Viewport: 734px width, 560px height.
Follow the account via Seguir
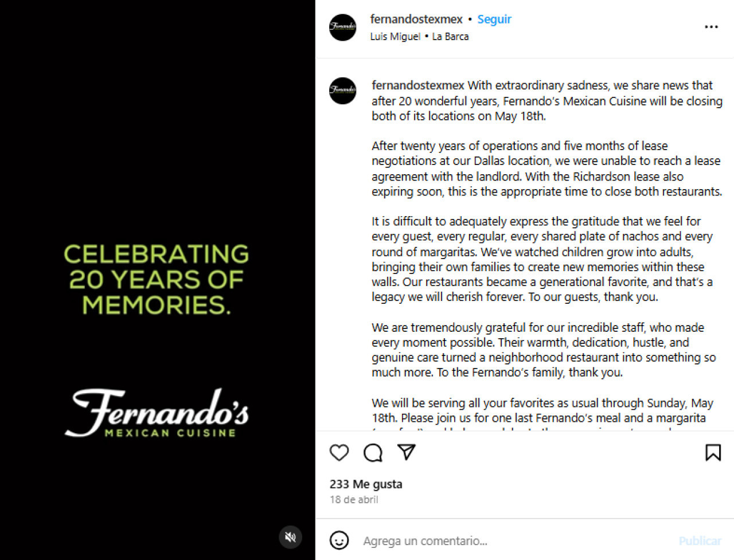coord(494,19)
